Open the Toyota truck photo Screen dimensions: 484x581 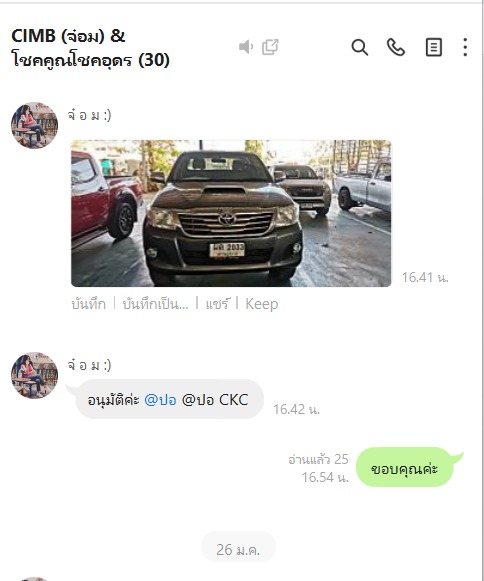pyautogui.click(x=231, y=213)
